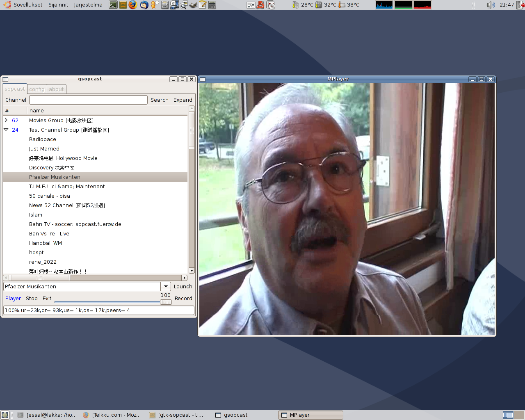Open the disc burner icon in panel
This screenshot has height=420, width=525.
(270, 5)
